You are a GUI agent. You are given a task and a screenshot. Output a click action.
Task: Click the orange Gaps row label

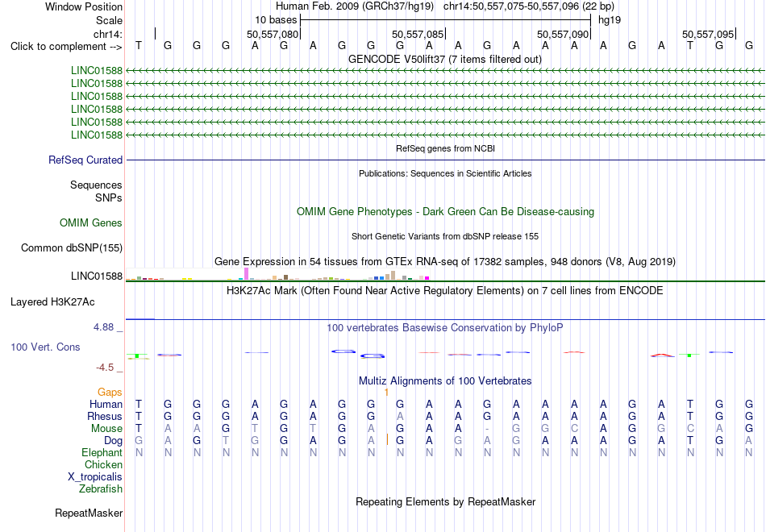click(x=110, y=393)
